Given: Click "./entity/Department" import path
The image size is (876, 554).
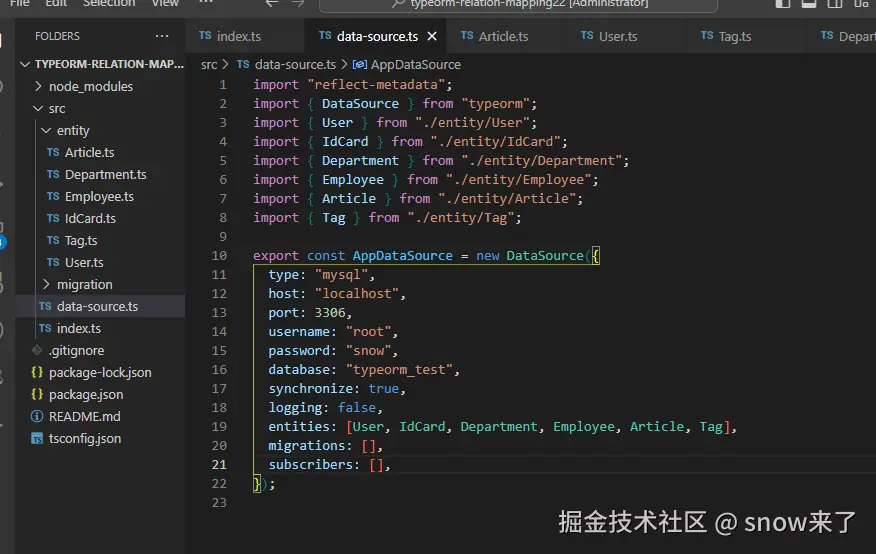Looking at the screenshot, I should pos(541,161).
